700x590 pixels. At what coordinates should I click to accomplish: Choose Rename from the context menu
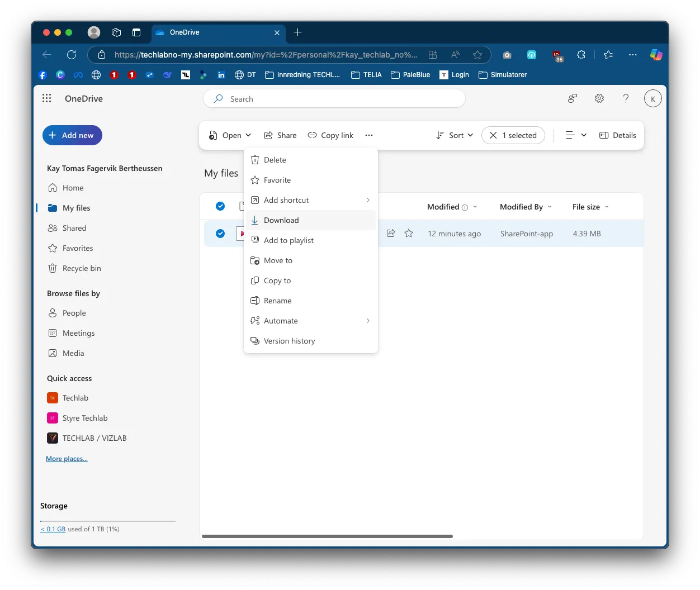coord(311,301)
